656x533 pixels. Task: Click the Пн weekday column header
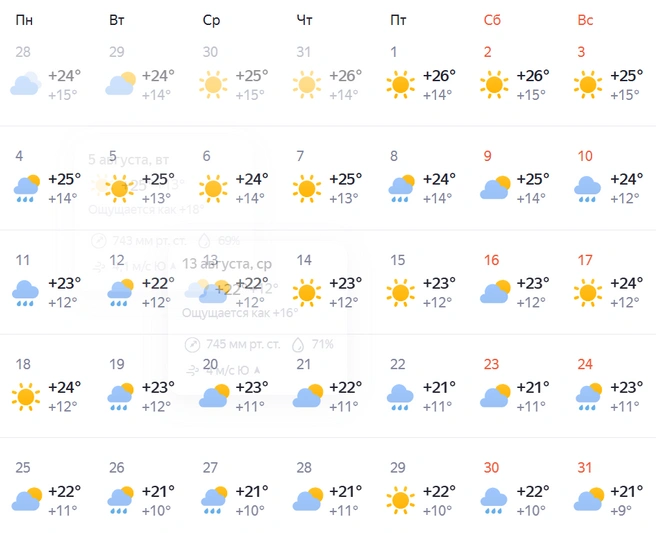click(x=24, y=20)
